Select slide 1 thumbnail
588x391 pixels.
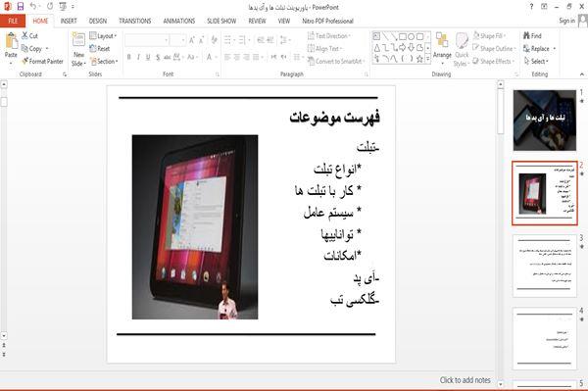[545, 121]
